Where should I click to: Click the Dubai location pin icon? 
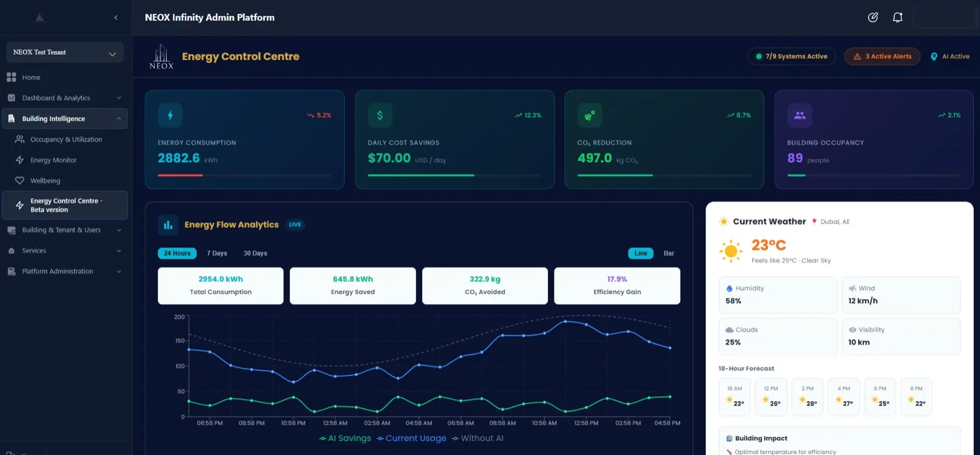(x=815, y=222)
